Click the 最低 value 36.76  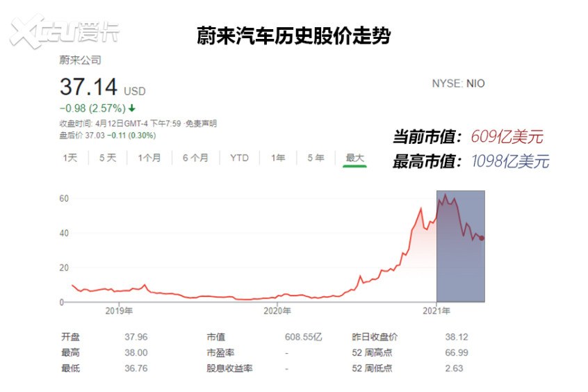tap(136, 368)
